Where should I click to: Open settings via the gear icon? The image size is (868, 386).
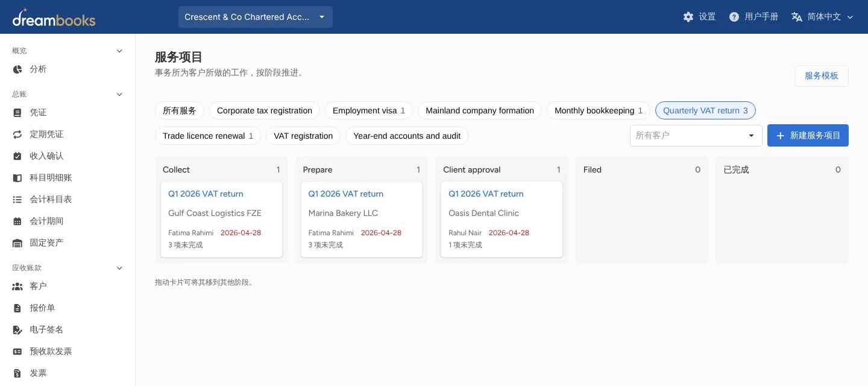click(x=688, y=17)
